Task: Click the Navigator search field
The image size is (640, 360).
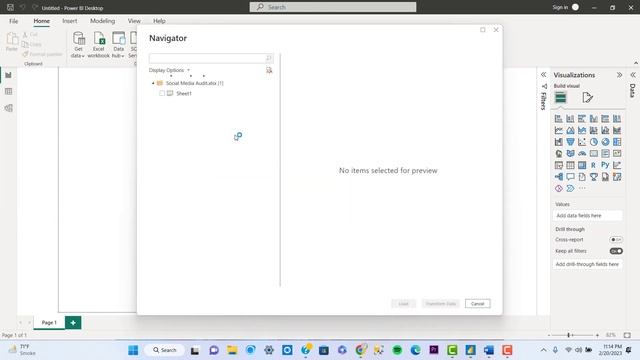Action: coord(211,58)
